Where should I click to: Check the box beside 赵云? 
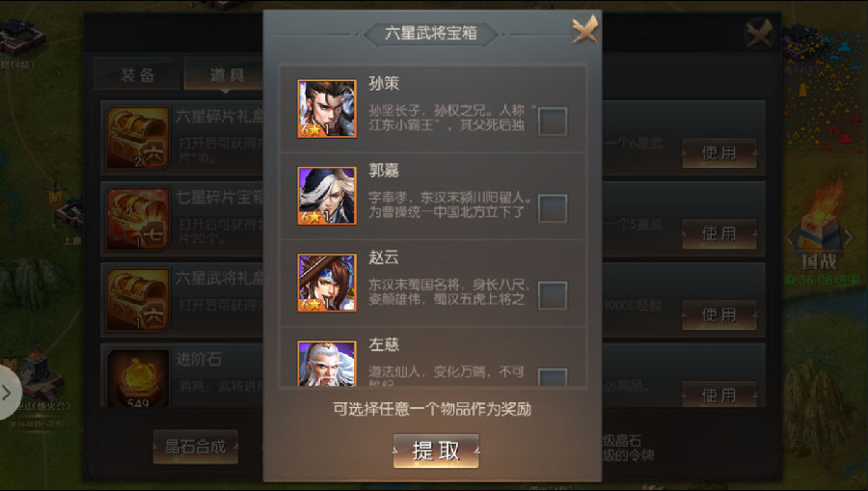(553, 295)
